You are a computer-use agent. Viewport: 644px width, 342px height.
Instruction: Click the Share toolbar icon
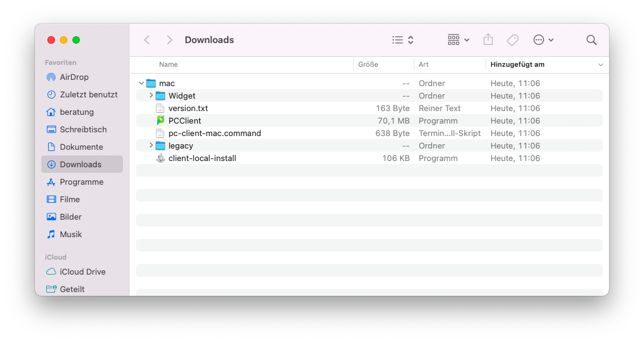click(488, 39)
